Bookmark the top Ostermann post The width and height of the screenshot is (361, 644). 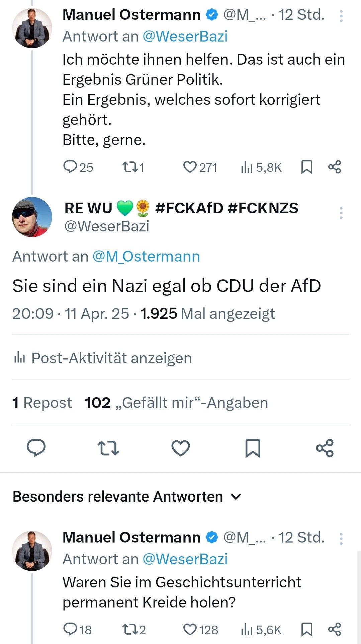pos(307,167)
